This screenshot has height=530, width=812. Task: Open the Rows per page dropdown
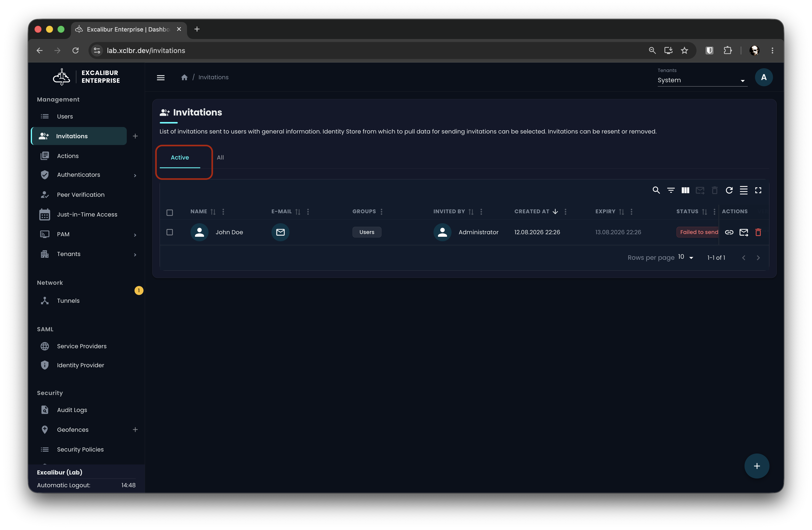coord(686,257)
